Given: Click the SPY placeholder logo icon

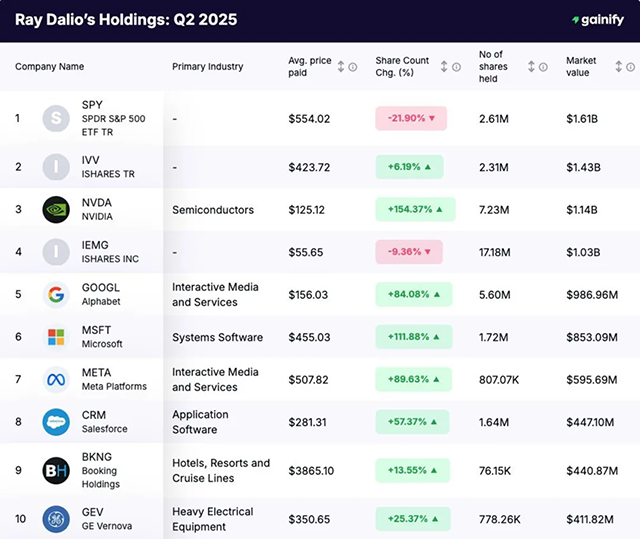Looking at the screenshot, I should pos(56,119).
